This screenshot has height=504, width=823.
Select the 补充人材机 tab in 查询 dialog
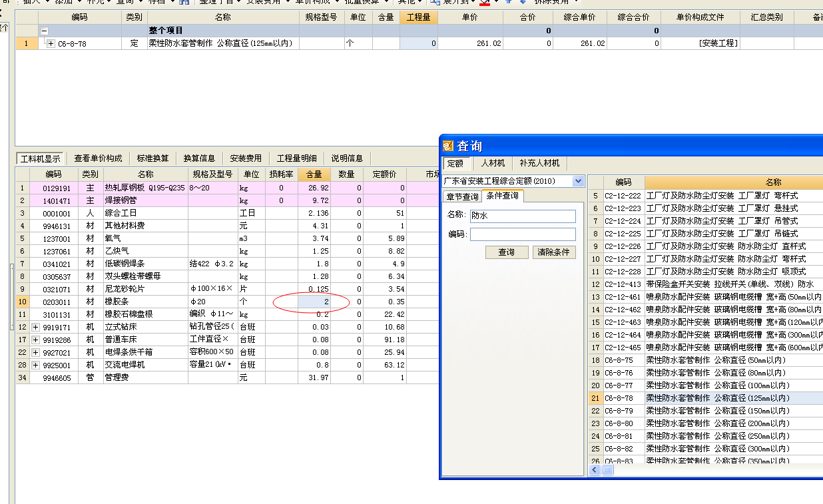coord(540,163)
